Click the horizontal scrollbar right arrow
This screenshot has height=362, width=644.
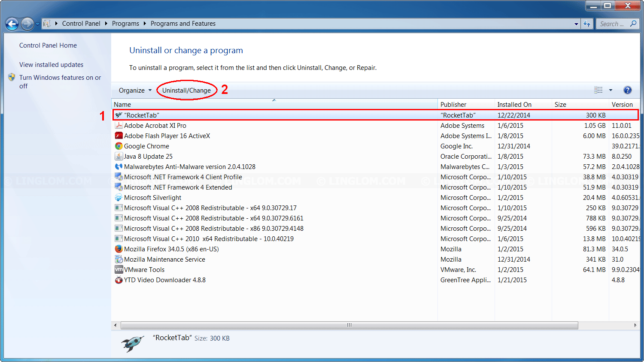pos(635,325)
